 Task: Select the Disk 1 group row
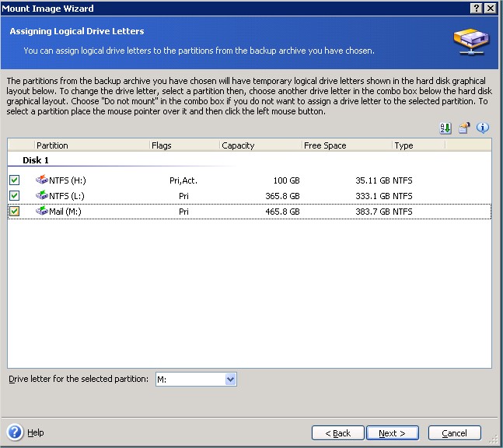coord(37,161)
